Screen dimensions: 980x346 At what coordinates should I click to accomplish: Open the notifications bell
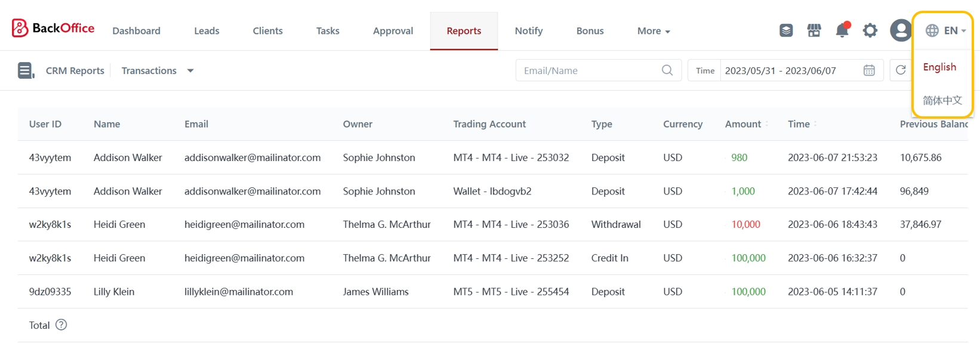(842, 30)
